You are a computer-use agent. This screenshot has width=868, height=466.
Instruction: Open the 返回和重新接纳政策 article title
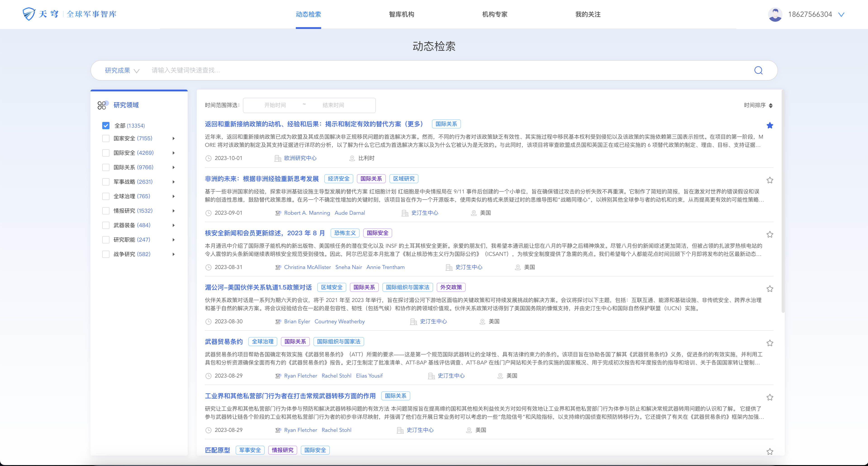pyautogui.click(x=314, y=124)
